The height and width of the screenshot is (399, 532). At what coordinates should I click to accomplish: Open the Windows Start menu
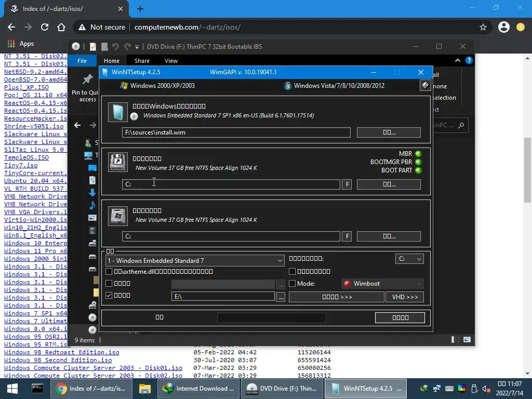[12, 389]
